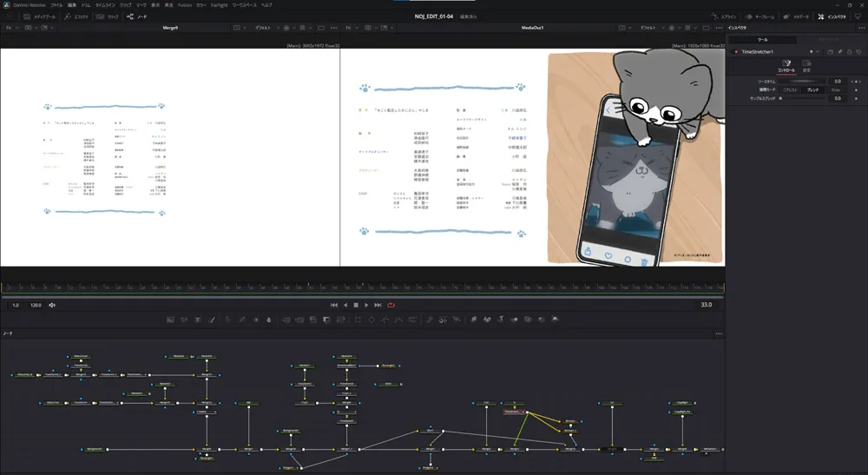Add a Blur node from toolbar
Viewport: 868px width, 475px height.
pyautogui.click(x=269, y=320)
